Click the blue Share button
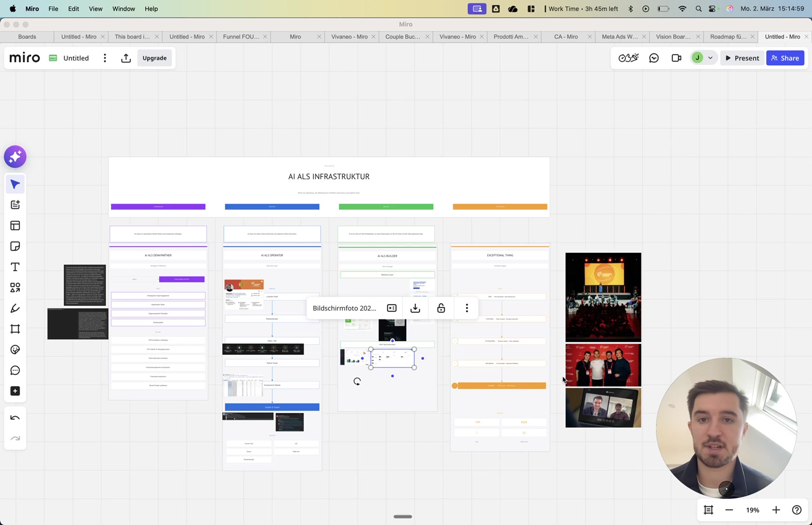This screenshot has height=525, width=812. [x=785, y=58]
